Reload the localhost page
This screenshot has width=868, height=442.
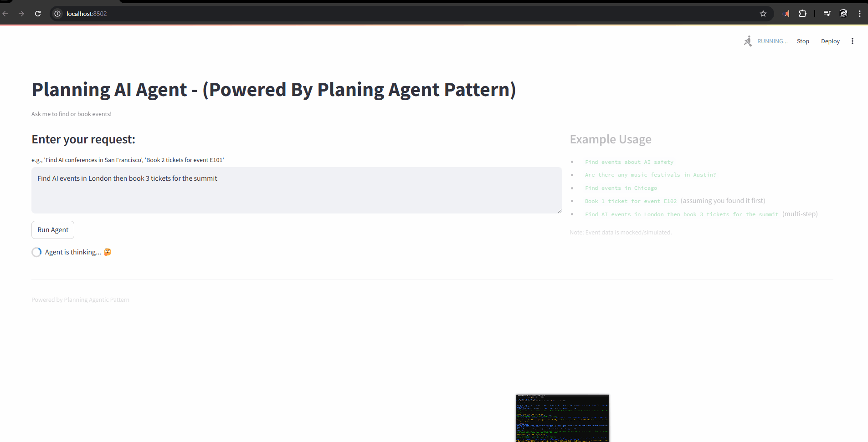click(x=38, y=14)
